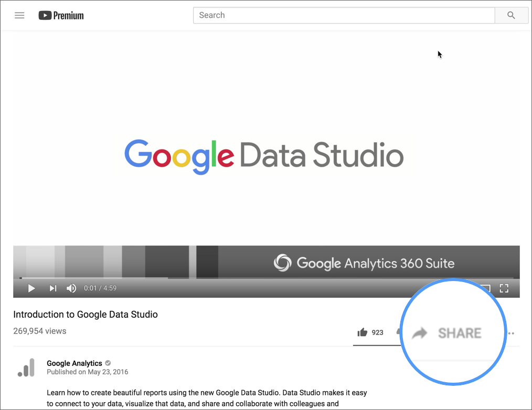
Task: Open the more actions ellipsis menu
Action: point(511,333)
